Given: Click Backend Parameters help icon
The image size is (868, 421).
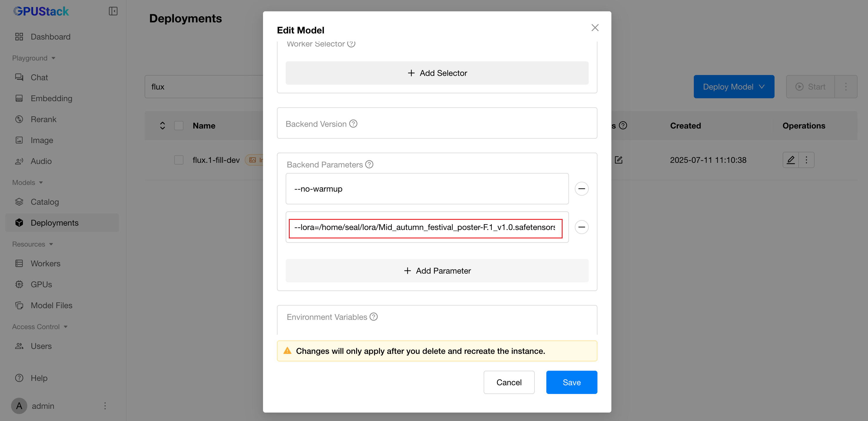Looking at the screenshot, I should 369,164.
